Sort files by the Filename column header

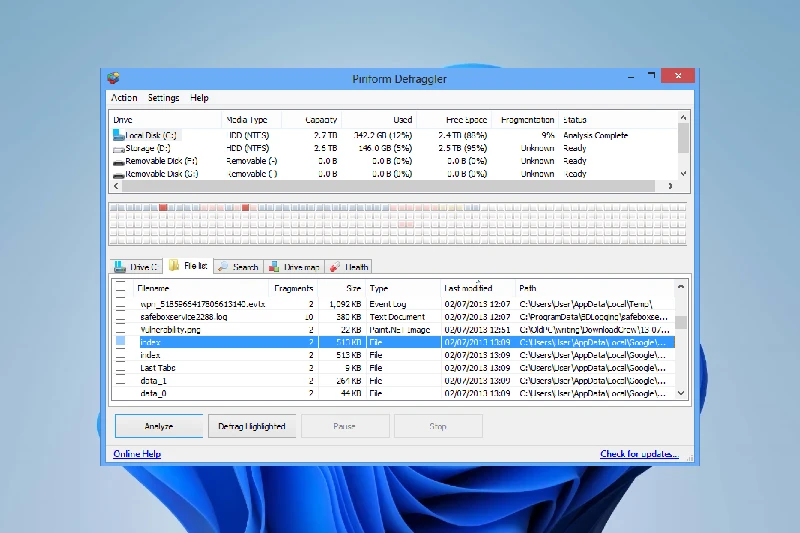pos(201,288)
